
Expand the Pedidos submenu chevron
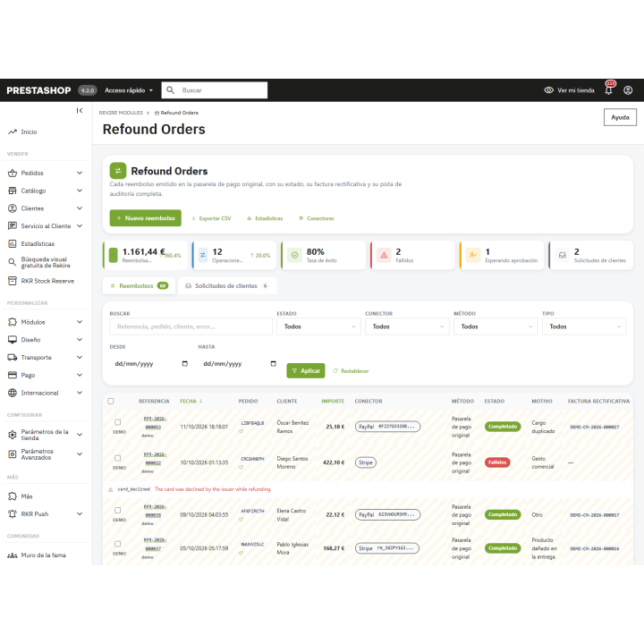coord(80,173)
